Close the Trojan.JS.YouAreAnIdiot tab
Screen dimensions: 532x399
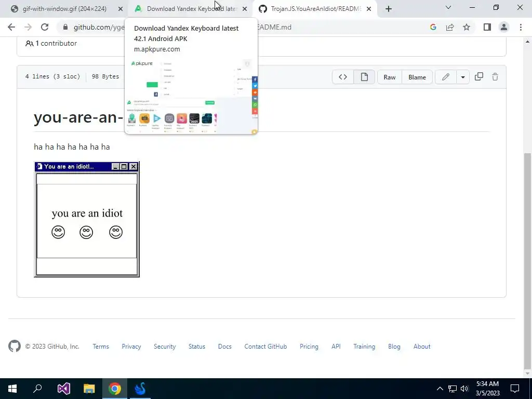(369, 9)
